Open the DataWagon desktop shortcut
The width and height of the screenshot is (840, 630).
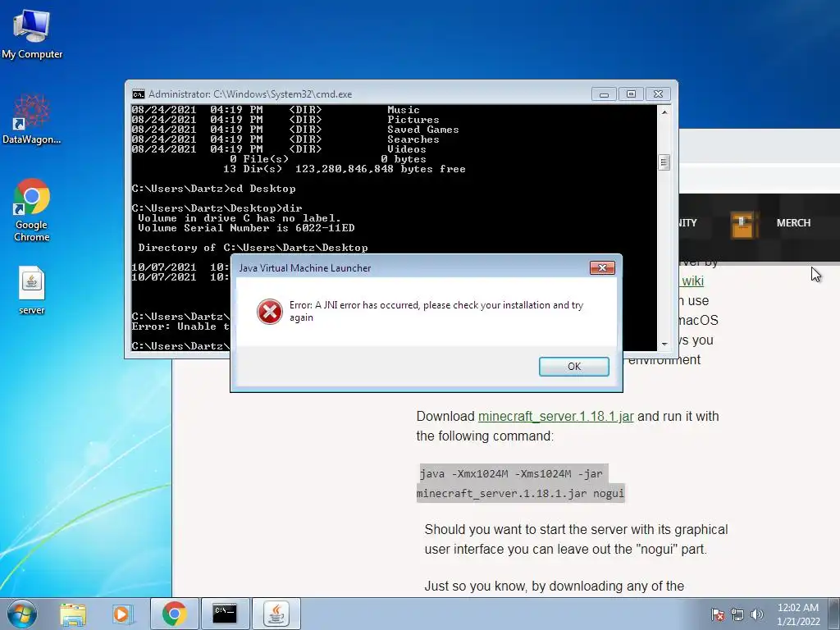point(32,119)
